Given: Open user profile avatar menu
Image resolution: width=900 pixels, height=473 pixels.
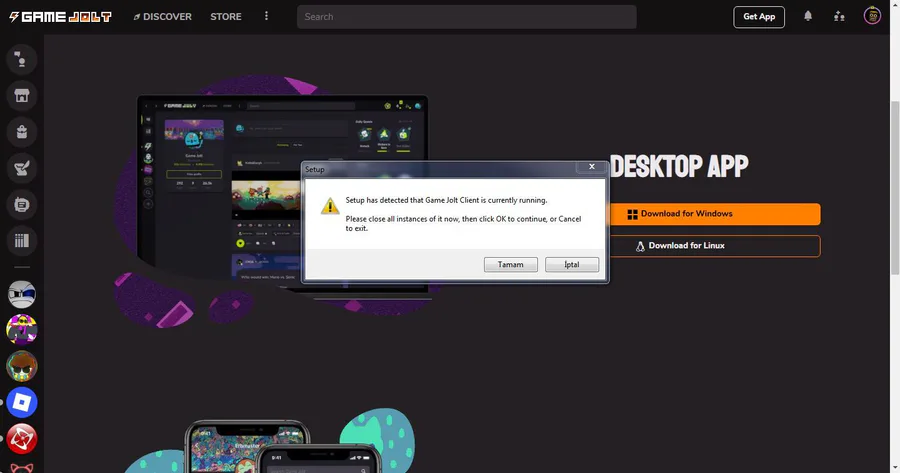Looking at the screenshot, I should [x=872, y=15].
